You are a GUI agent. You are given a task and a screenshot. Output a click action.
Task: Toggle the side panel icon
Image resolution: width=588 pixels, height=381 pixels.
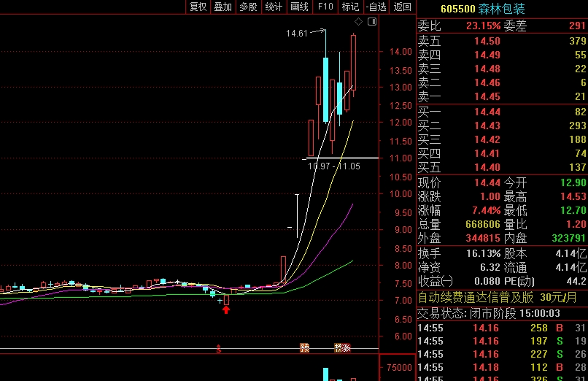click(x=372, y=22)
